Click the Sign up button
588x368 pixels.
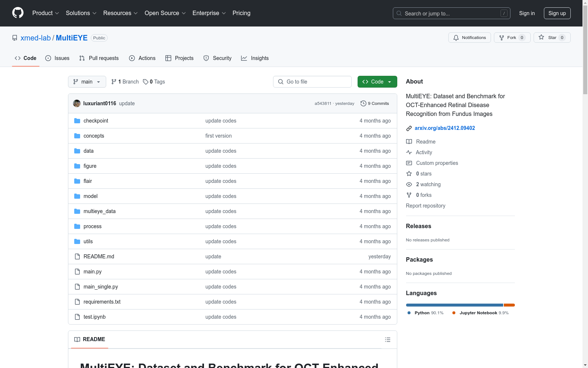[x=557, y=13]
